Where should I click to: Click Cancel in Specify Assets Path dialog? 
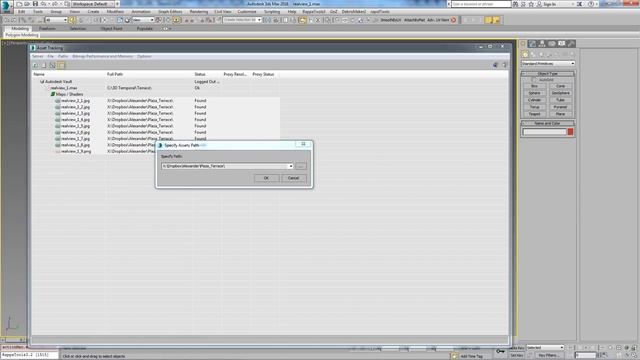point(293,178)
